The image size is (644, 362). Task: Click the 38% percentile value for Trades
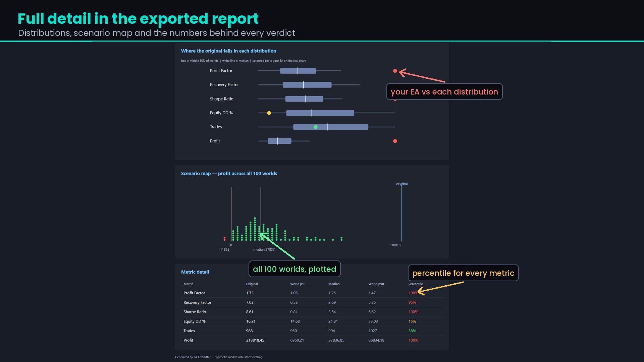pyautogui.click(x=412, y=331)
